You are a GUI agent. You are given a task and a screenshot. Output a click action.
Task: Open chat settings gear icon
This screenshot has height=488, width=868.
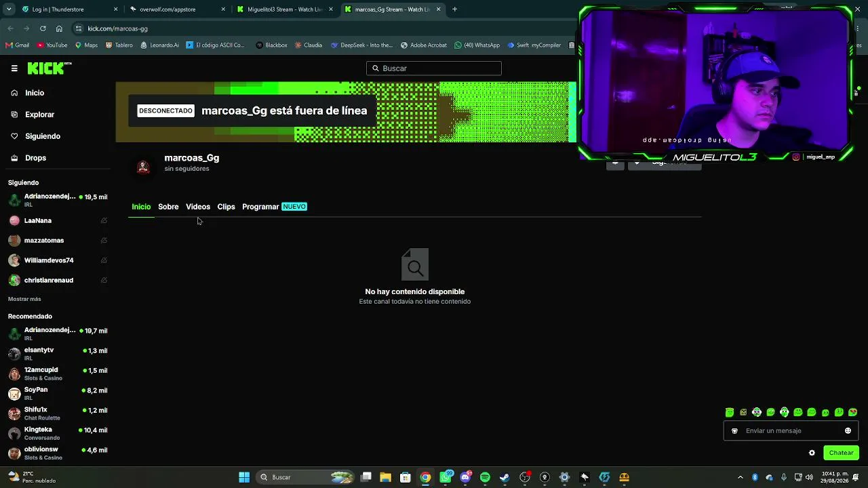click(812, 453)
